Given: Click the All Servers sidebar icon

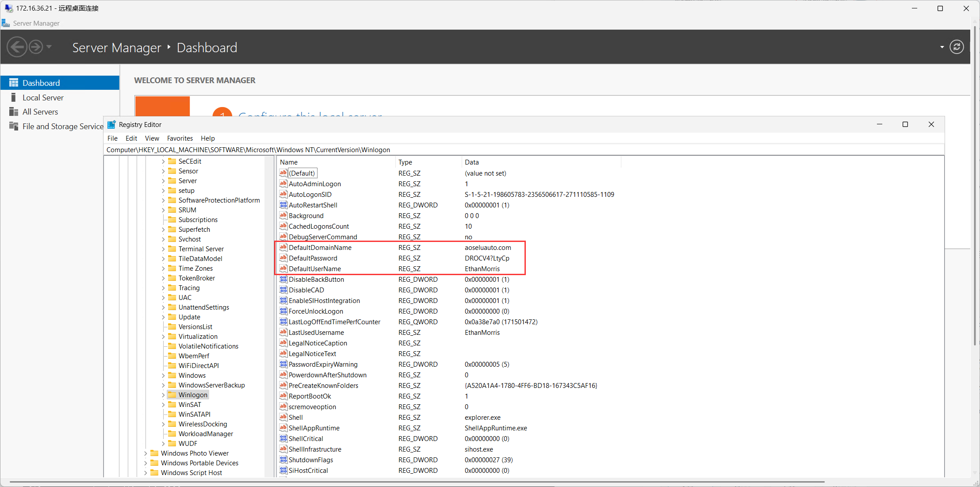Looking at the screenshot, I should (14, 112).
